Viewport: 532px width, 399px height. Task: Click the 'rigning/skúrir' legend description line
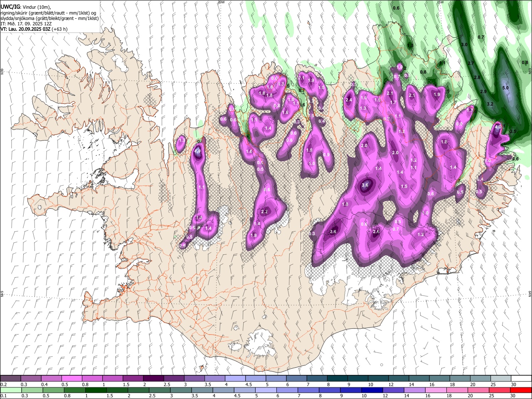[49, 13]
